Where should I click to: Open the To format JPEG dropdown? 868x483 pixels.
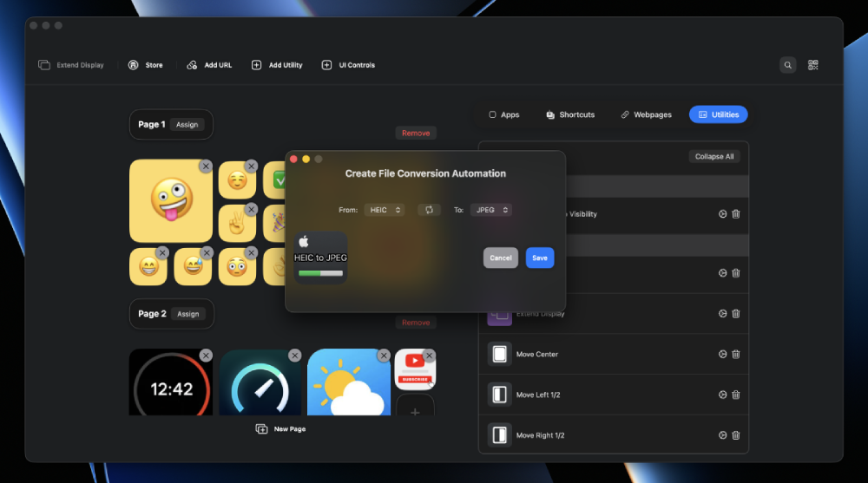(x=491, y=210)
